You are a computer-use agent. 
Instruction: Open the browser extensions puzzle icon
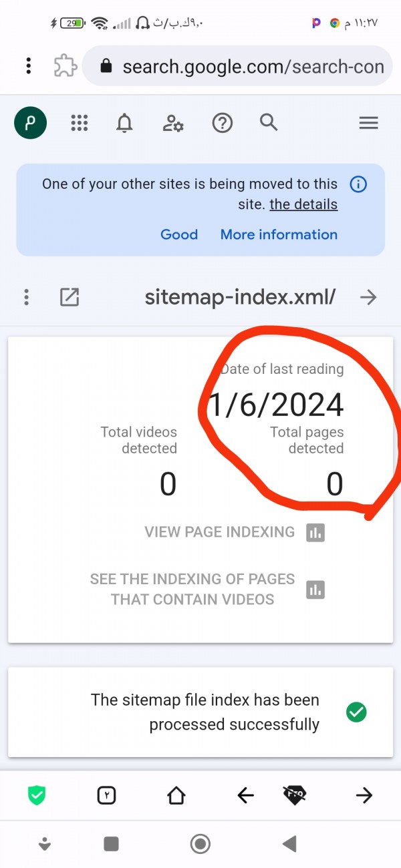[x=65, y=65]
